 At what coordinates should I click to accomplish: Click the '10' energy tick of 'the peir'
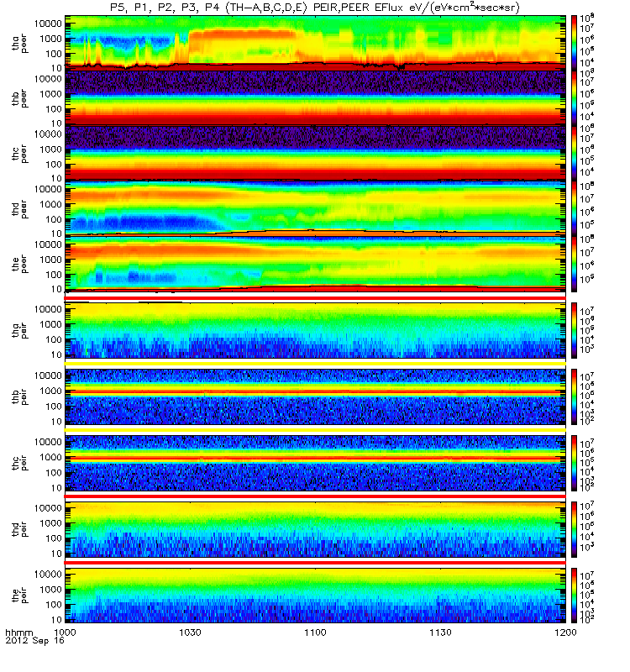tap(56, 620)
